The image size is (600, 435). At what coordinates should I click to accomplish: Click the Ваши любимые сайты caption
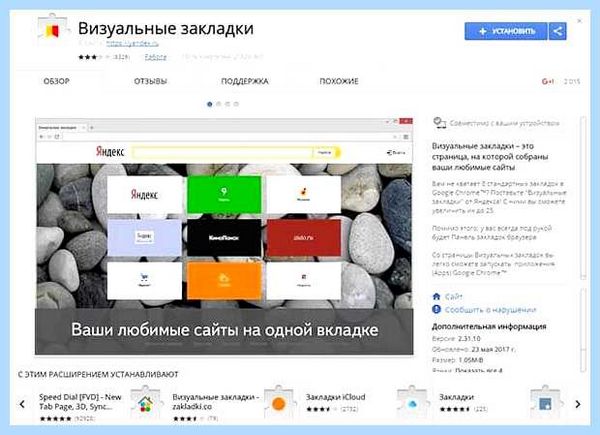[225, 330]
